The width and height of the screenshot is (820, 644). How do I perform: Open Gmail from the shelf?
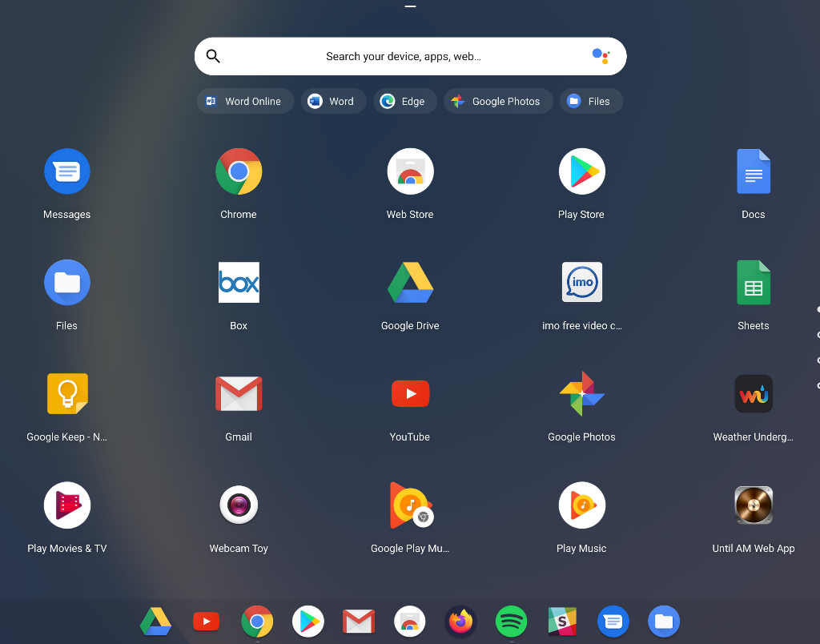point(359,622)
